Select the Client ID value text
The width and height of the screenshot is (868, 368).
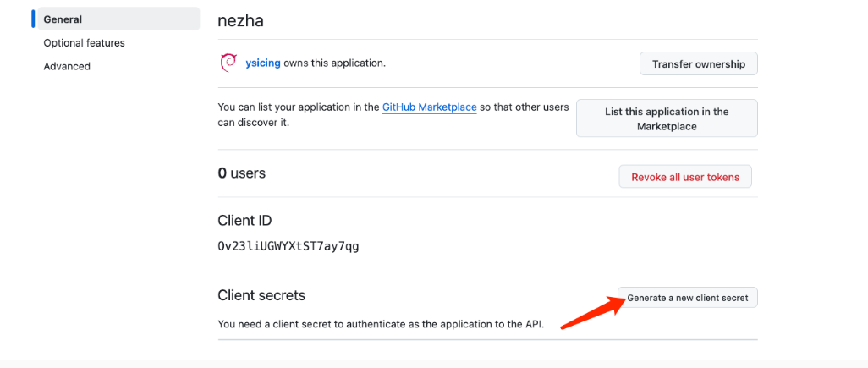[x=288, y=246]
